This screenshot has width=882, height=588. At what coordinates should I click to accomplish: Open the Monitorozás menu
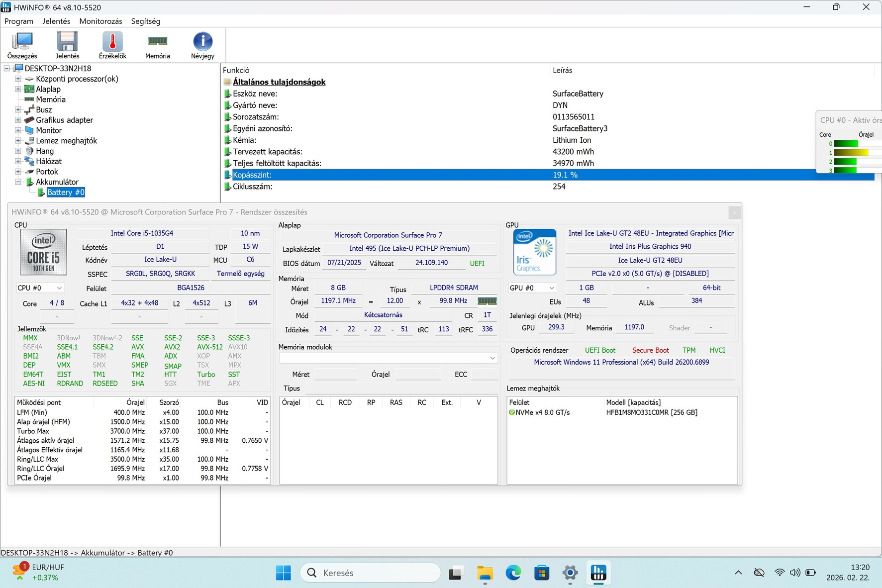[x=100, y=21]
